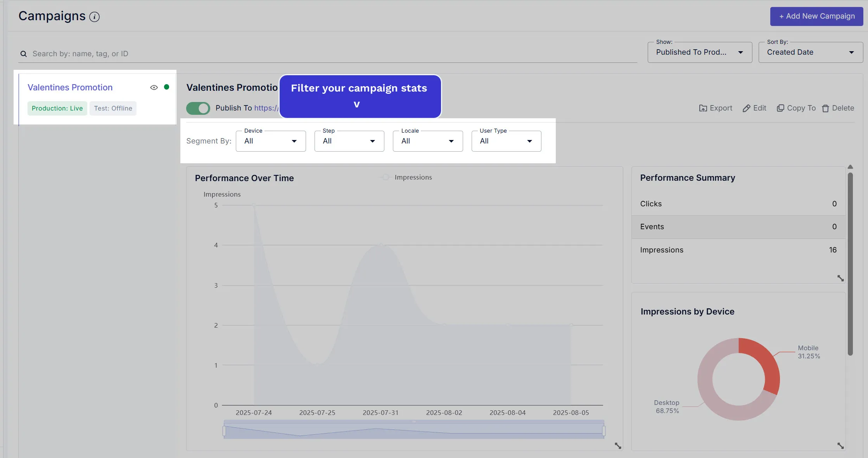Viewport: 868px width, 458px height.
Task: Expand the Impressions by Device panel
Action: pyautogui.click(x=840, y=446)
